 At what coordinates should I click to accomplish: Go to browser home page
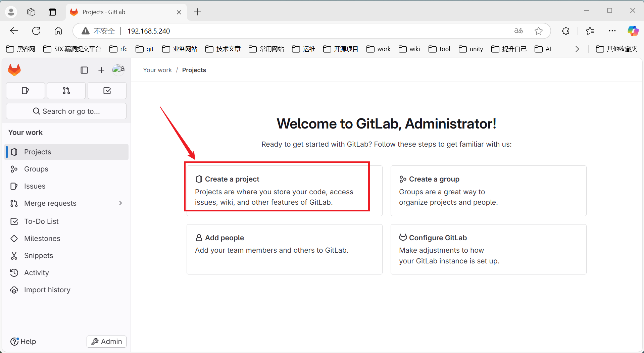click(58, 31)
